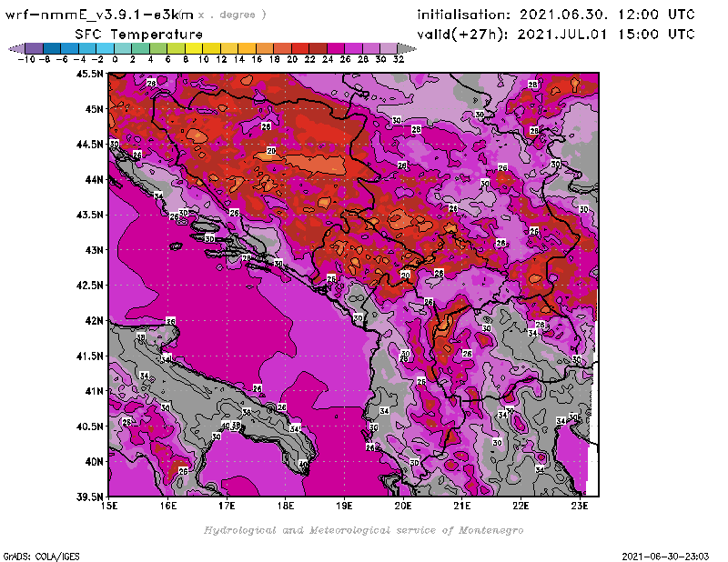The width and height of the screenshot is (728, 562).
Task: Click the 22E longitude label
Action: coord(521,506)
